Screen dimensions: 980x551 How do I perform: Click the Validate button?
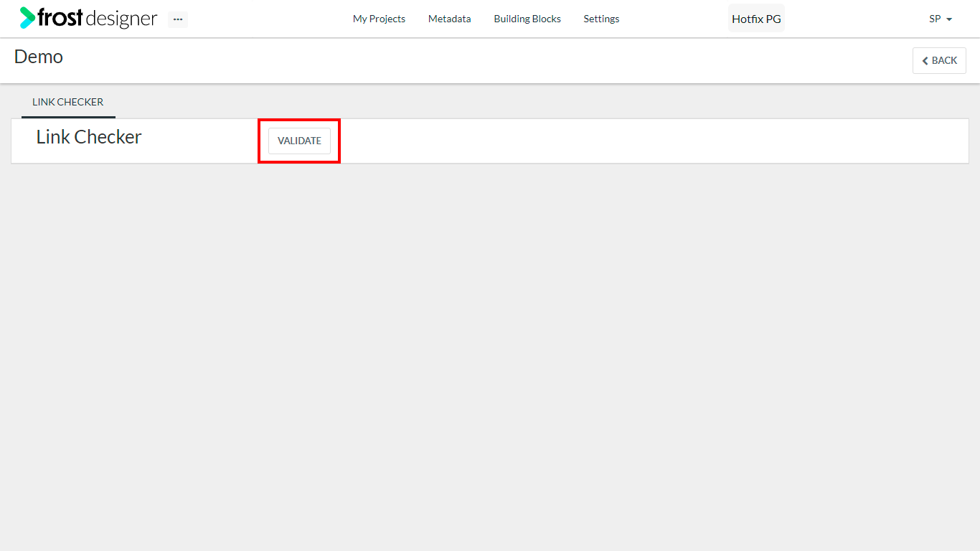pos(299,141)
